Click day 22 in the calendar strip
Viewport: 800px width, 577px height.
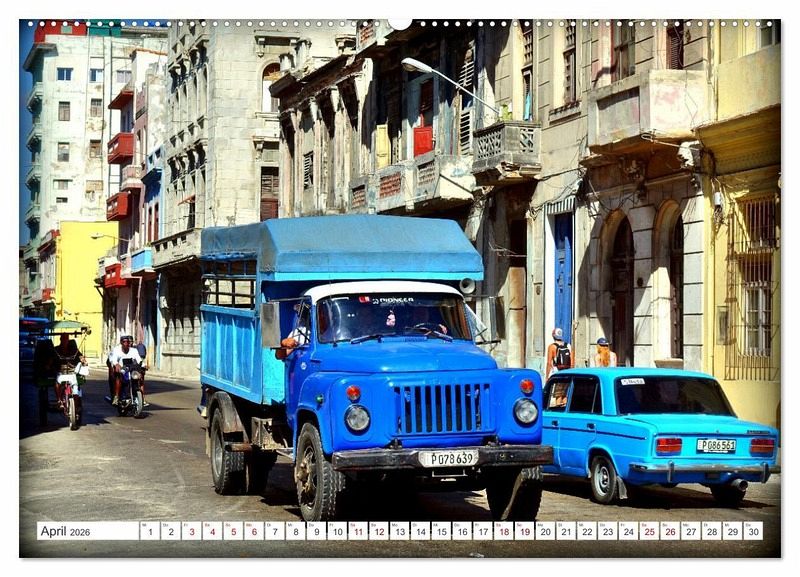pyautogui.click(x=586, y=531)
